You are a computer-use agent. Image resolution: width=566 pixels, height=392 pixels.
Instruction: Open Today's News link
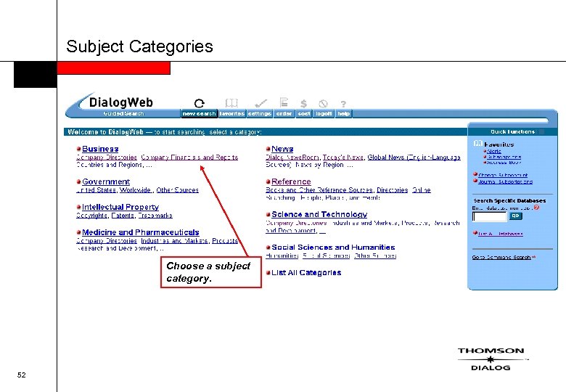tap(343, 158)
